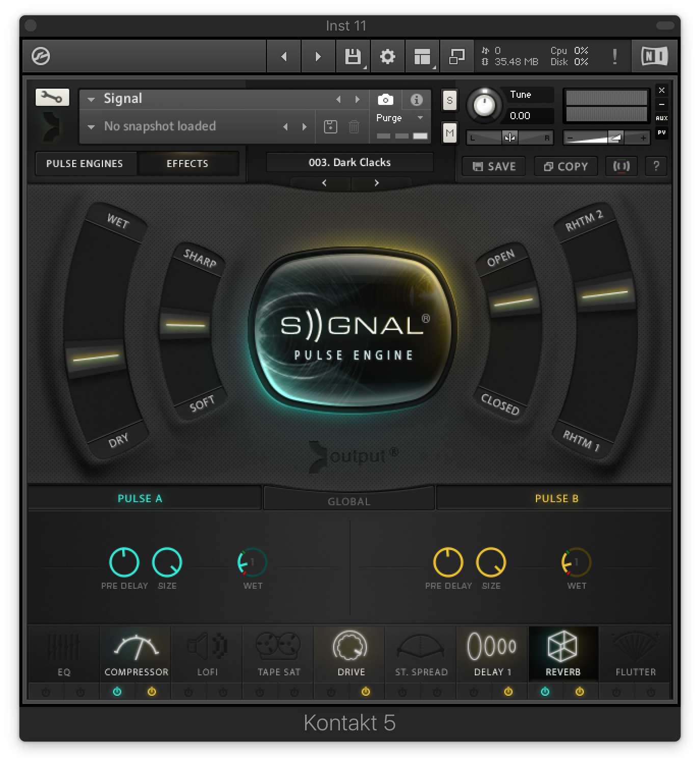Select the LOFI effect
Screen dimensions: 700x765
207,654
